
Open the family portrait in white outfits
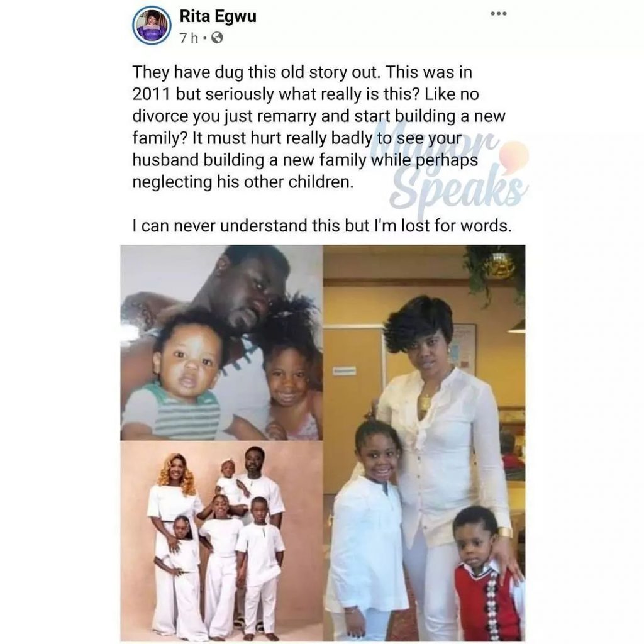[x=221, y=541]
